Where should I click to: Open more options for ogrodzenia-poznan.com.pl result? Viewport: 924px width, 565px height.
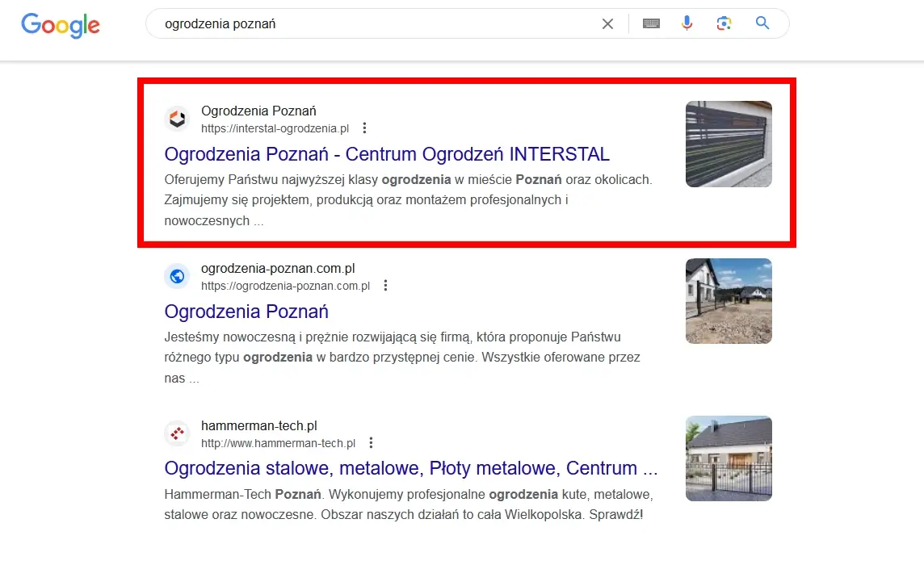[x=385, y=285]
